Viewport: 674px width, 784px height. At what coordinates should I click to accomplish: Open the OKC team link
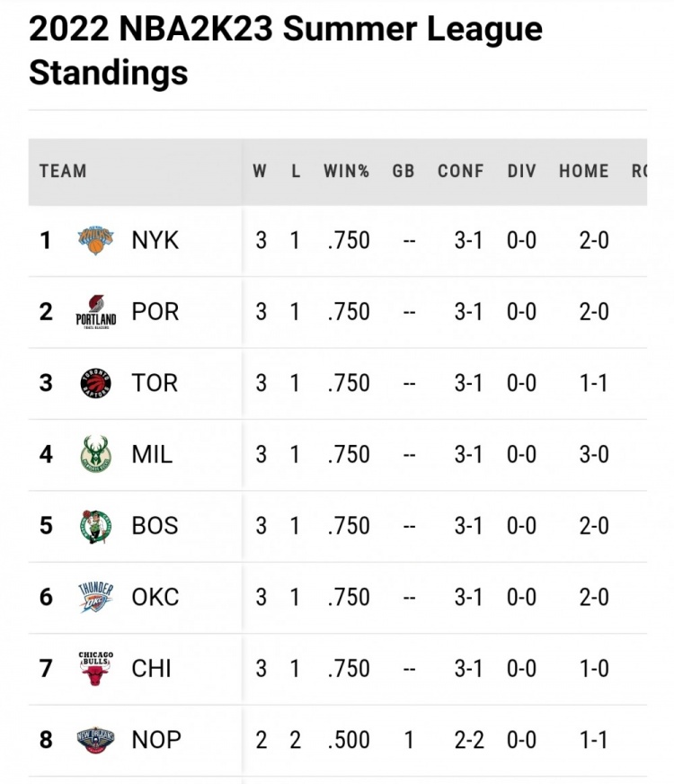[155, 597]
